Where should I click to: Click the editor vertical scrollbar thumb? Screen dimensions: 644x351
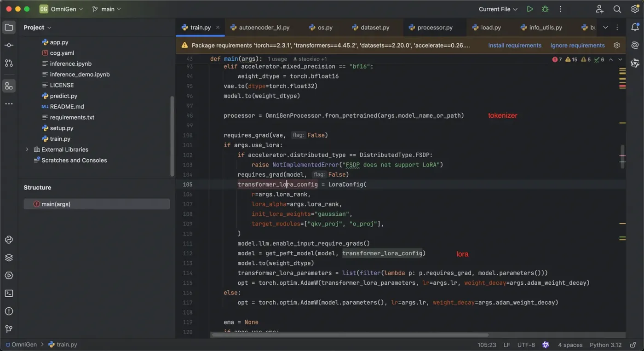[622, 156]
